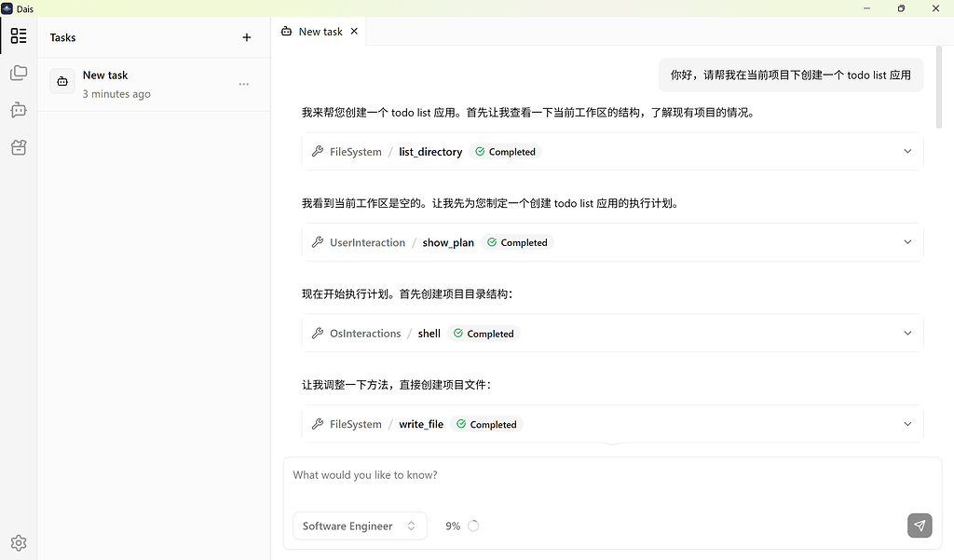
Task: Click the user message about todo list
Action: coord(790,75)
